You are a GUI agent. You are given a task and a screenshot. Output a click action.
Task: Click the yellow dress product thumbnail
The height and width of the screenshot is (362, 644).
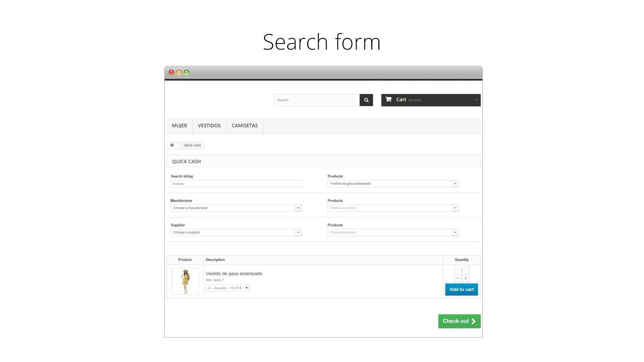185,281
